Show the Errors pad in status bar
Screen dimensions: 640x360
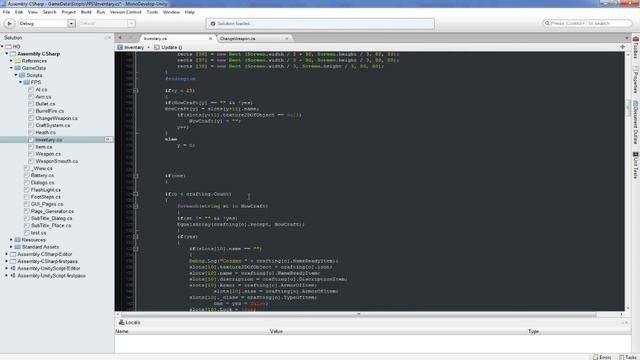click(x=602, y=357)
